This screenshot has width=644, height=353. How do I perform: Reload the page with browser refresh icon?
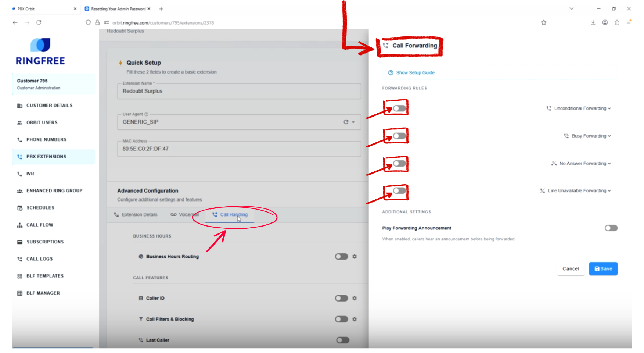click(x=39, y=23)
